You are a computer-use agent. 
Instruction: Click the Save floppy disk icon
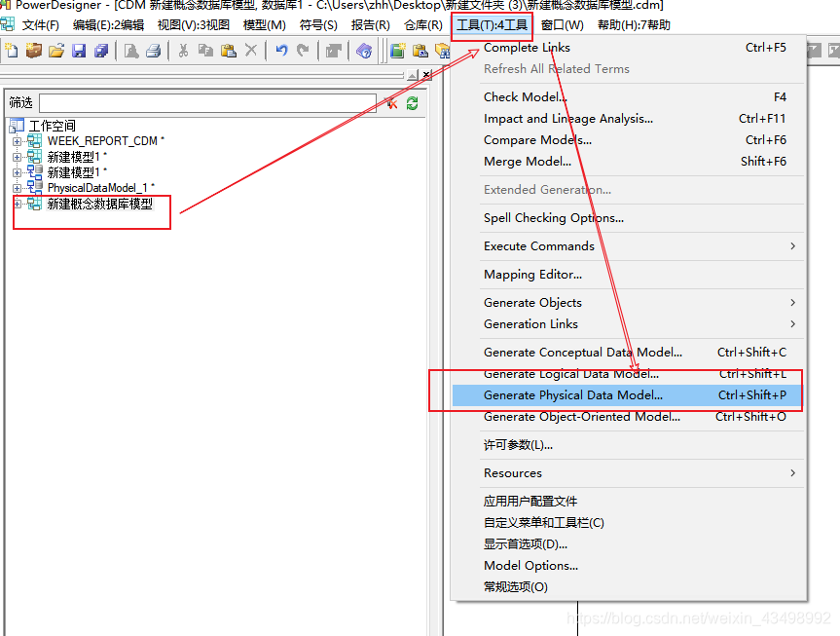[x=79, y=51]
